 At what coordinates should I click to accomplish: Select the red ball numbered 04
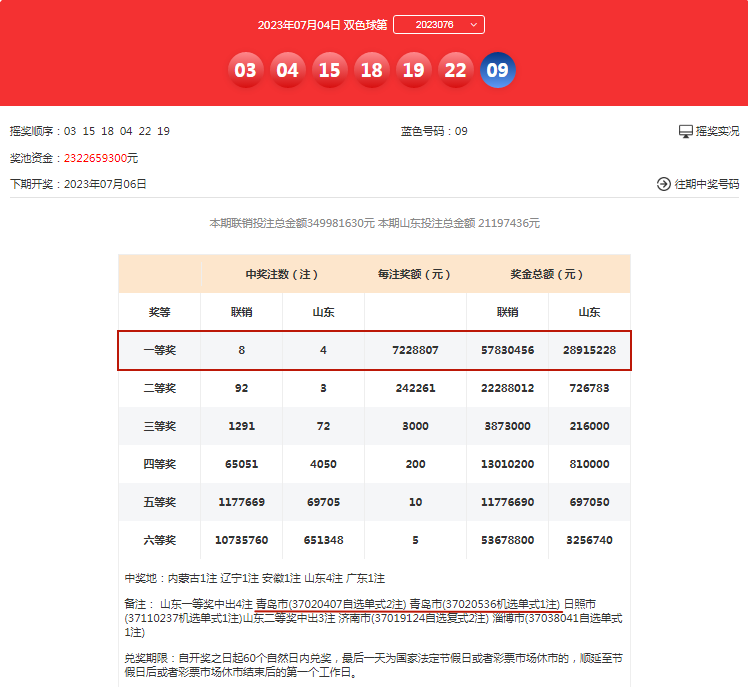[x=287, y=70]
